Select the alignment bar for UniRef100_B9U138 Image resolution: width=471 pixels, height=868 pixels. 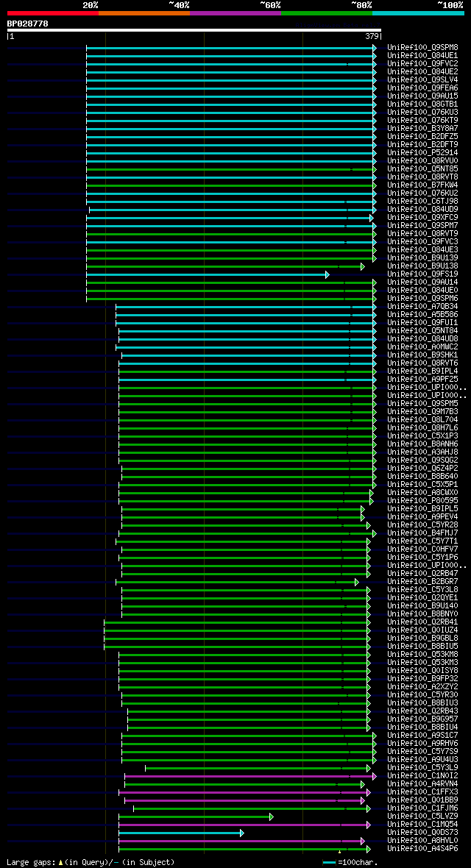225,266
